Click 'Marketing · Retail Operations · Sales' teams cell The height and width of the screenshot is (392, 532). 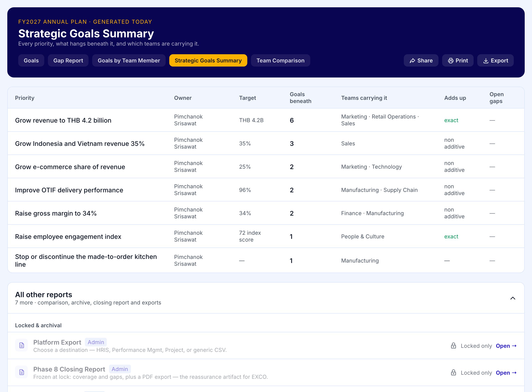click(380, 120)
